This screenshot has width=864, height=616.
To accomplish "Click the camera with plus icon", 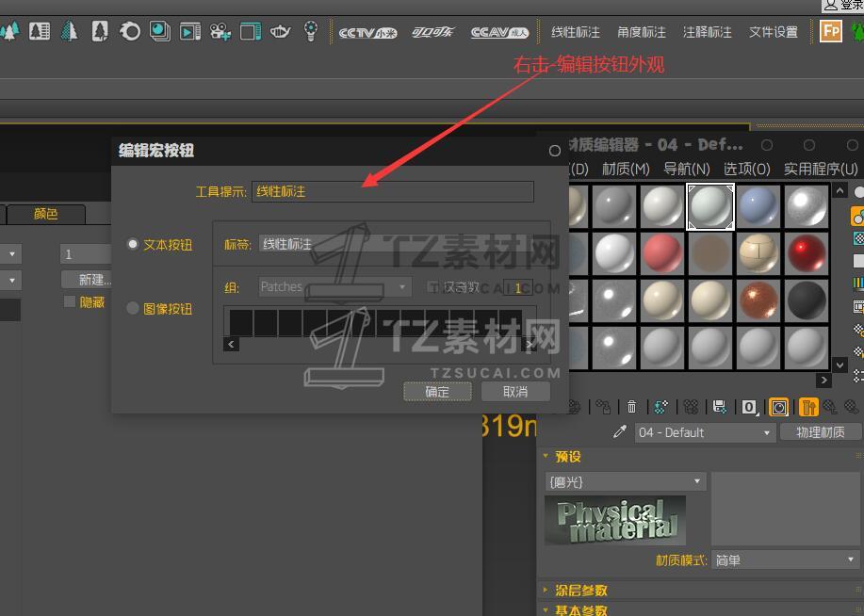I will [220, 32].
